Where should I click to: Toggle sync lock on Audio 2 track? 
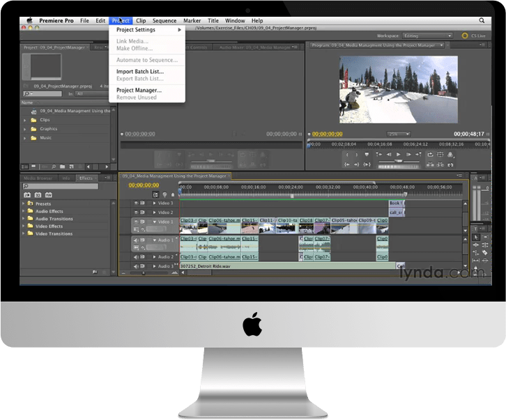click(142, 257)
